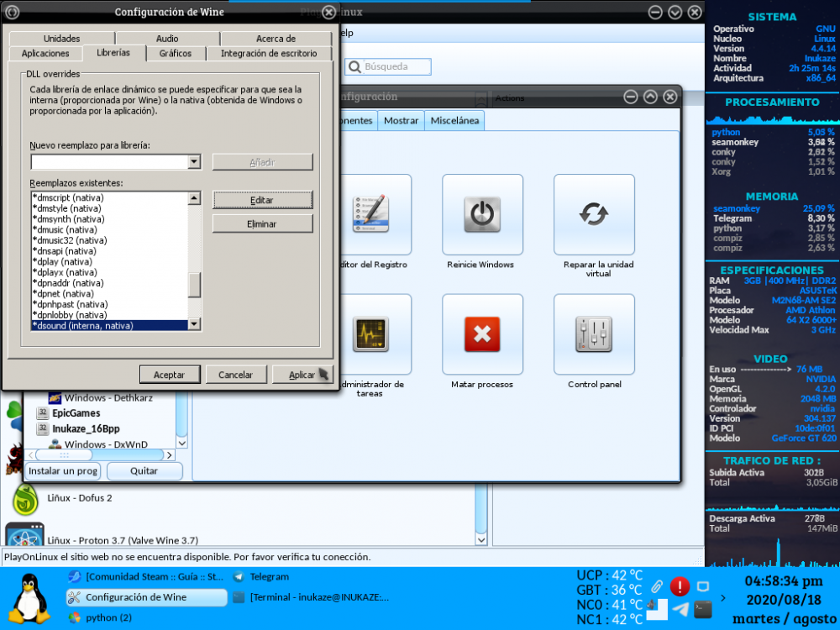Open Administrador de tareas icon
Image resolution: width=840 pixels, height=630 pixels.
click(x=370, y=334)
